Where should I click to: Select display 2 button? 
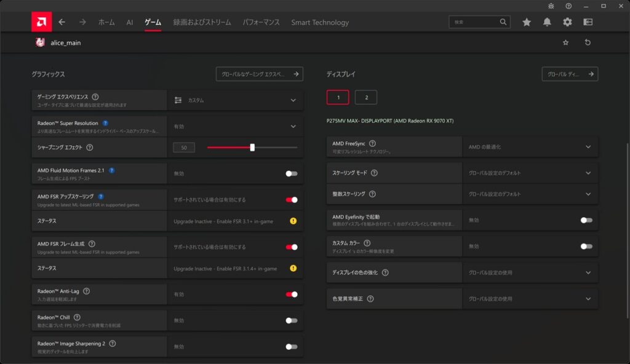[x=366, y=97]
